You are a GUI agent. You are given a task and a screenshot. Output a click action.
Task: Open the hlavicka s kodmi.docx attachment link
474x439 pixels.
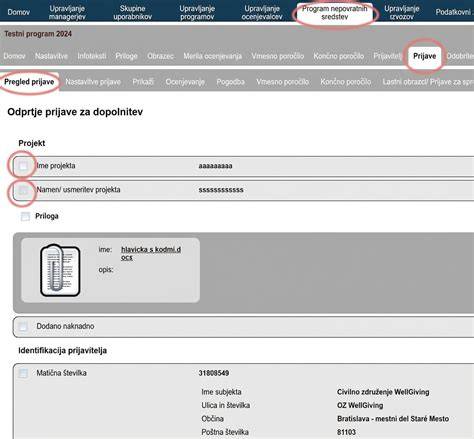(151, 253)
